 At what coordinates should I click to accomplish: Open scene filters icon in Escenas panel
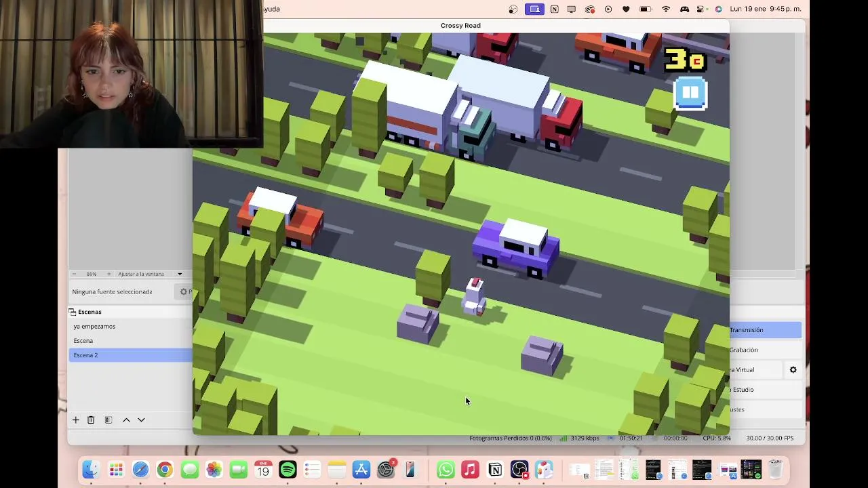108,420
